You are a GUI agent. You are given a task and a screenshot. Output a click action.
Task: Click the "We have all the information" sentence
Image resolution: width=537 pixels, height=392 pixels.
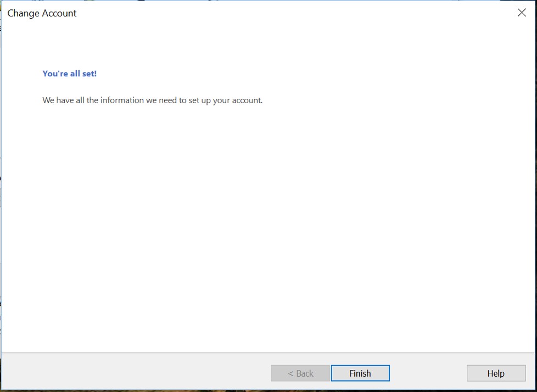(153, 100)
